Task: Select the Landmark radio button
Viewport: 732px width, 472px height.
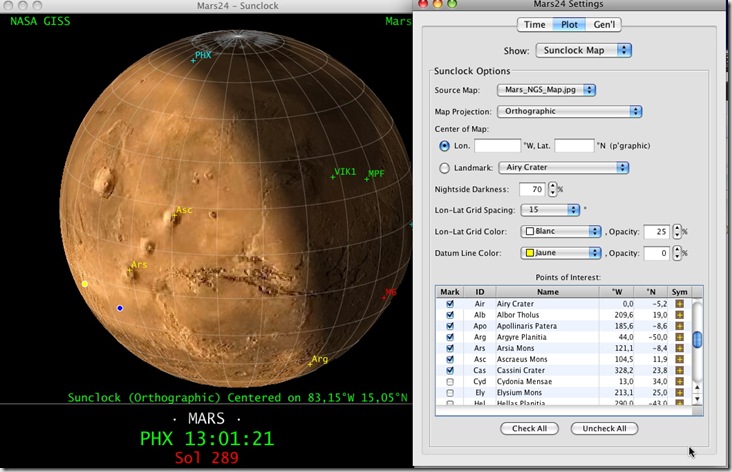Action: (444, 168)
